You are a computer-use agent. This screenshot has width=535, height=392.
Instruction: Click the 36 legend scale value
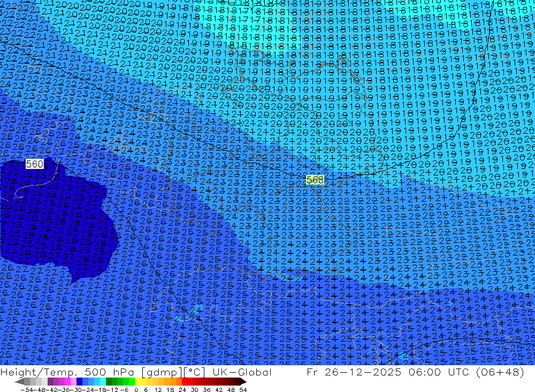point(207,390)
